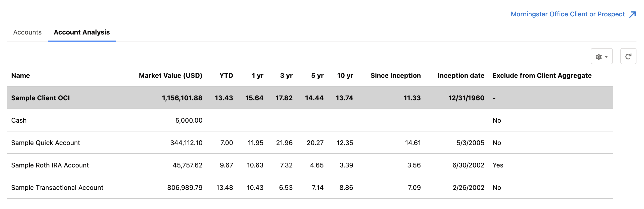The height and width of the screenshot is (209, 644).
Task: Click the YTD column header
Action: pyautogui.click(x=226, y=76)
